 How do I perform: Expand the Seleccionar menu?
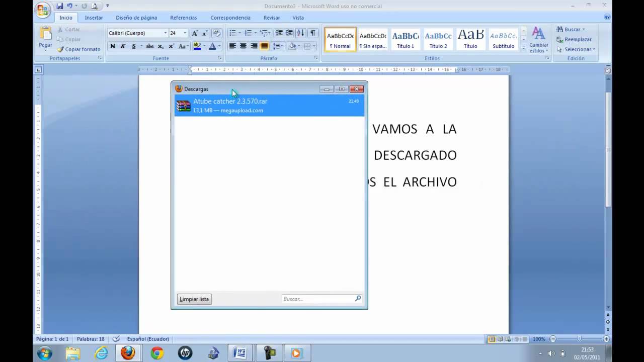(576, 49)
